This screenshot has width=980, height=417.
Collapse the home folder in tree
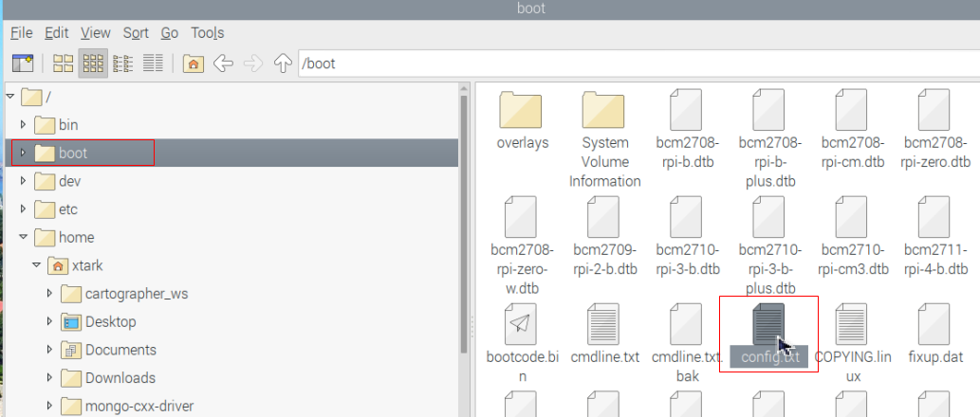click(23, 237)
